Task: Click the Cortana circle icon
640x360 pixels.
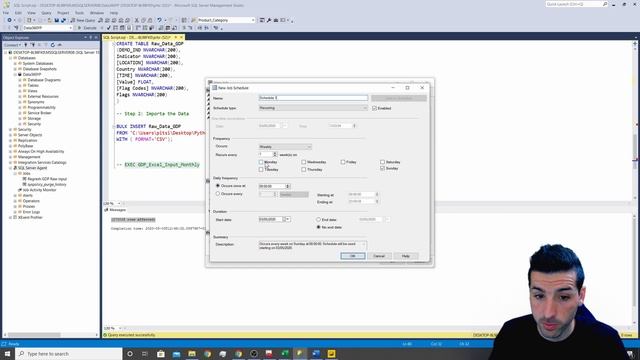Action: pos(130,353)
